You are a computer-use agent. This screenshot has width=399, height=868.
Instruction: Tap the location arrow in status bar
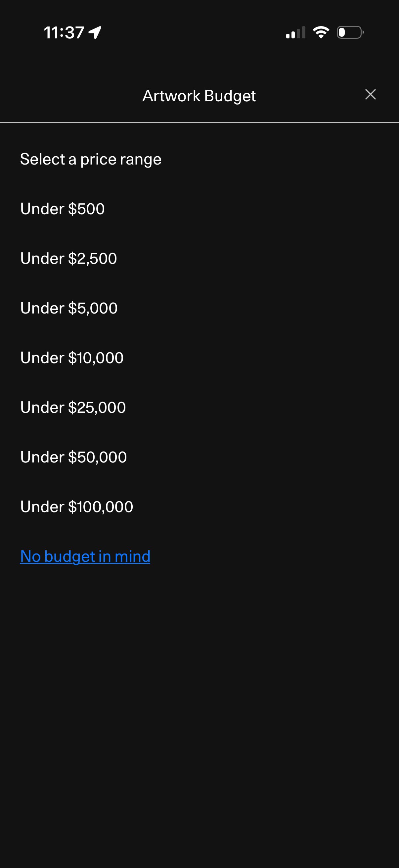[95, 33]
